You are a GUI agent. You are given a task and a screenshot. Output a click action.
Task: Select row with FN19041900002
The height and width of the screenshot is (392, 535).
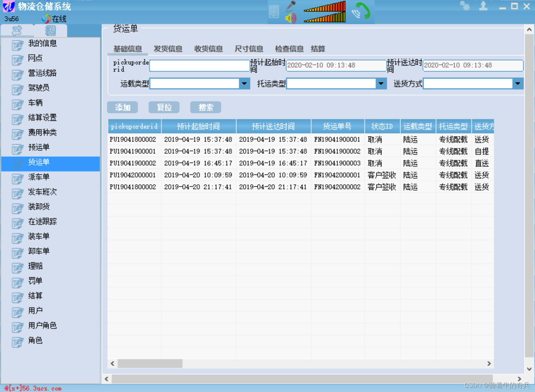click(x=301, y=151)
